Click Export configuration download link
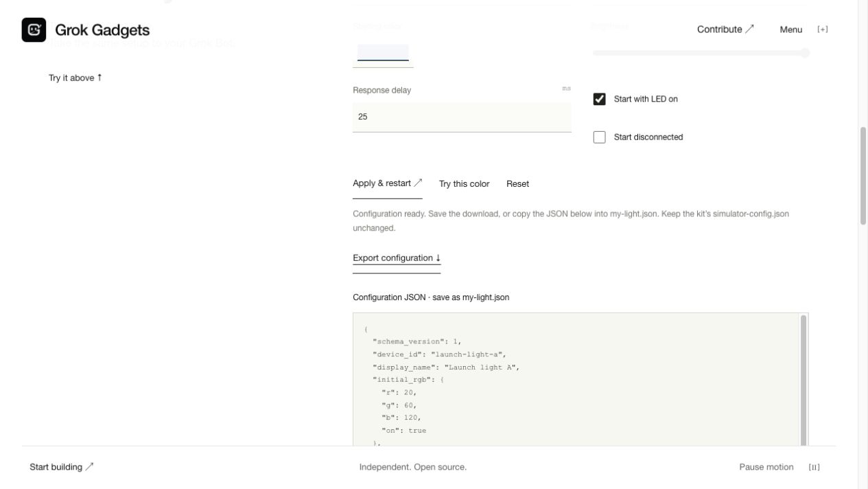The image size is (868, 489). (x=397, y=258)
